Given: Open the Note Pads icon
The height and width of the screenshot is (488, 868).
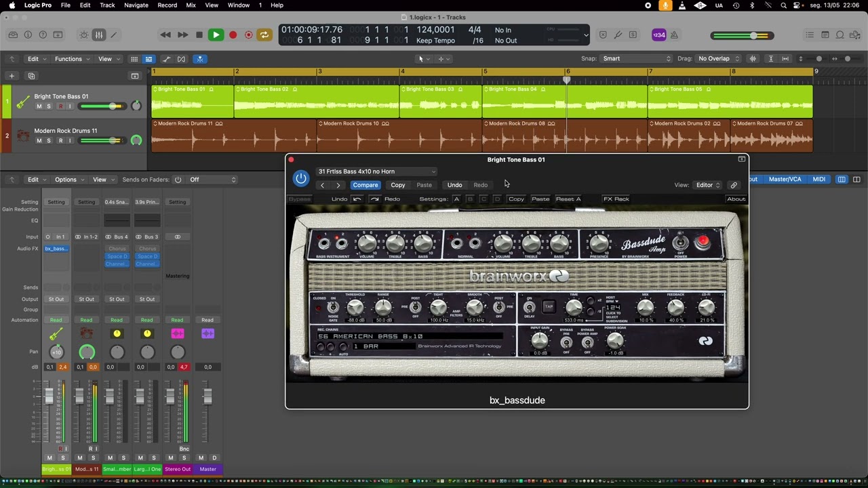Looking at the screenshot, I should point(825,35).
